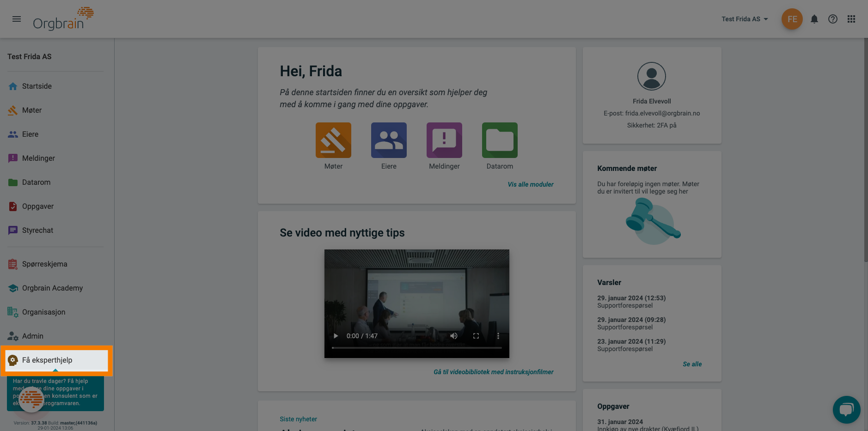Open the Test Frida AS company dropdown

(x=745, y=19)
